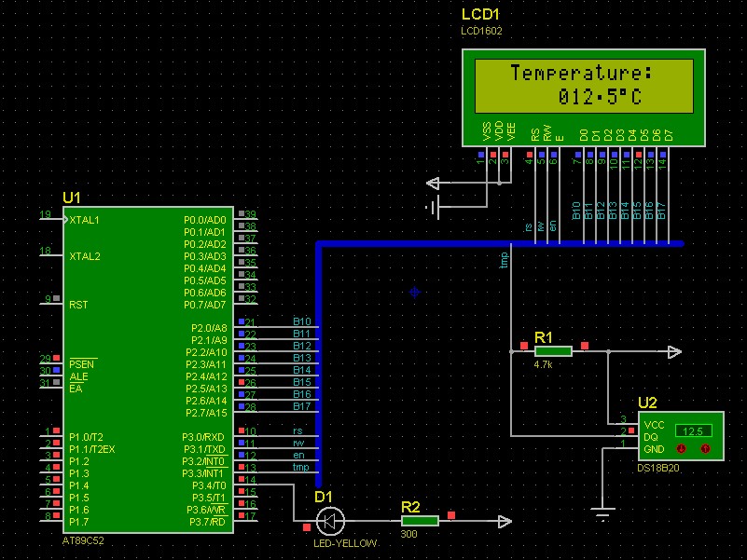Select the B17 net label beside U1 pin 28

click(302, 406)
